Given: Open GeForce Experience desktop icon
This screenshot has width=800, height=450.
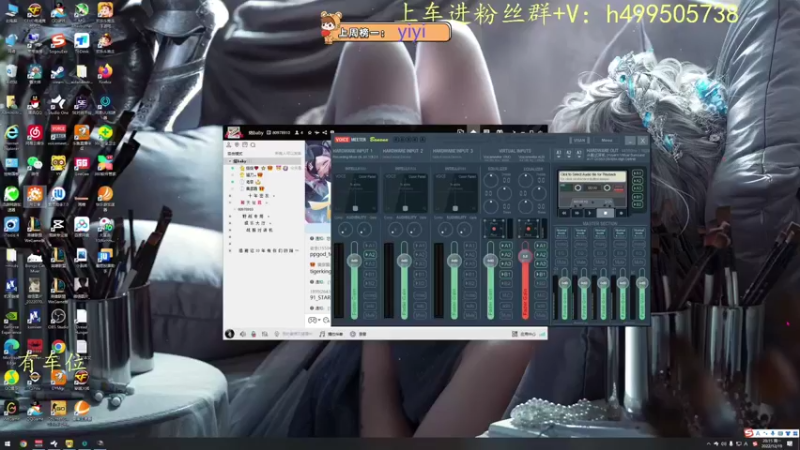Looking at the screenshot, I should click(11, 320).
